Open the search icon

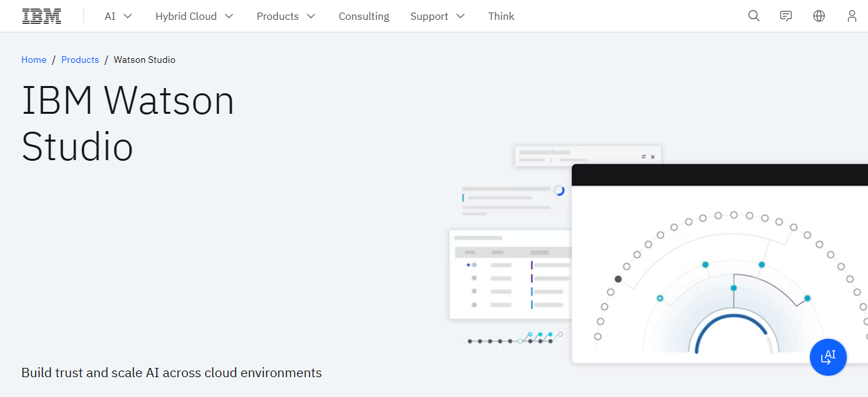tap(754, 15)
